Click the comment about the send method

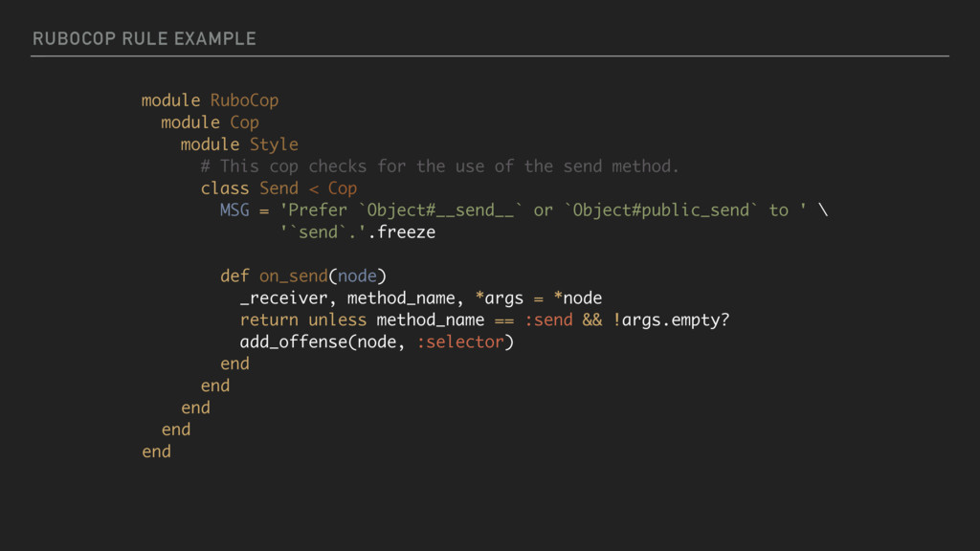pos(439,166)
